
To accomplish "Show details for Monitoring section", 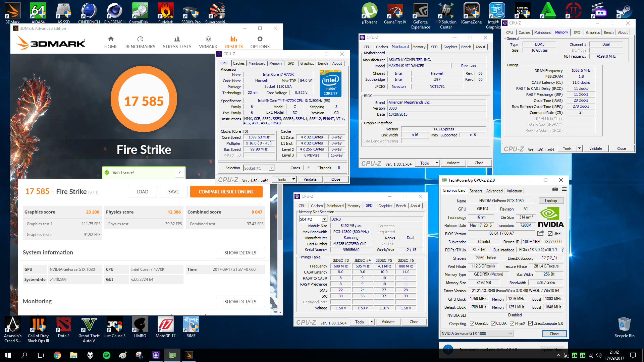I will coord(240,302).
